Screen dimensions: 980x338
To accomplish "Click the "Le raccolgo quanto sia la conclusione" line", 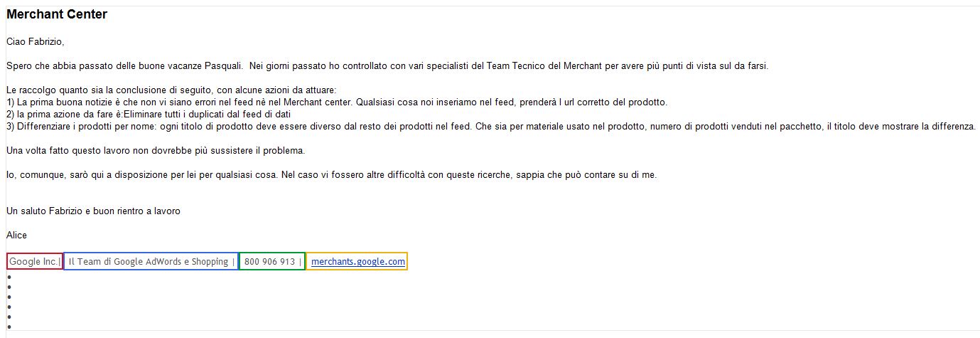I will (x=171, y=90).
